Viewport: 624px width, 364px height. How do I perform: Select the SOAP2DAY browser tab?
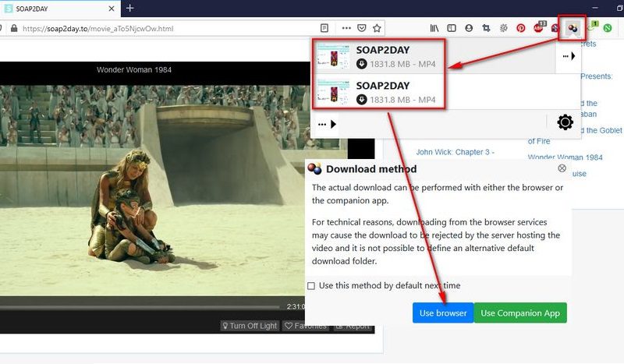(x=60, y=9)
